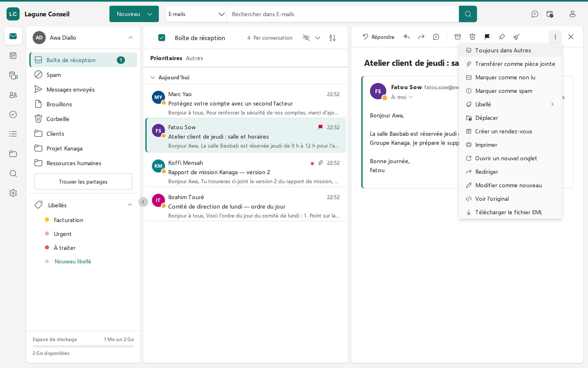Image resolution: width=588 pixels, height=368 pixels.
Task: Open the Libellé submenu
Action: [510, 104]
